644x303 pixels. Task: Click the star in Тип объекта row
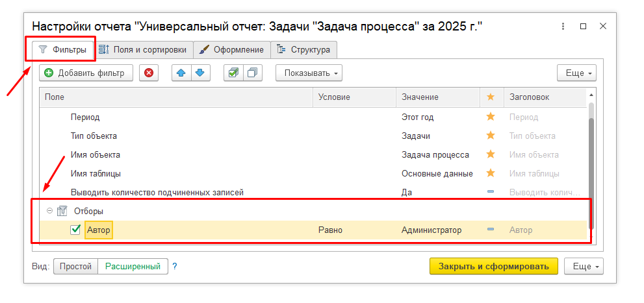point(491,136)
